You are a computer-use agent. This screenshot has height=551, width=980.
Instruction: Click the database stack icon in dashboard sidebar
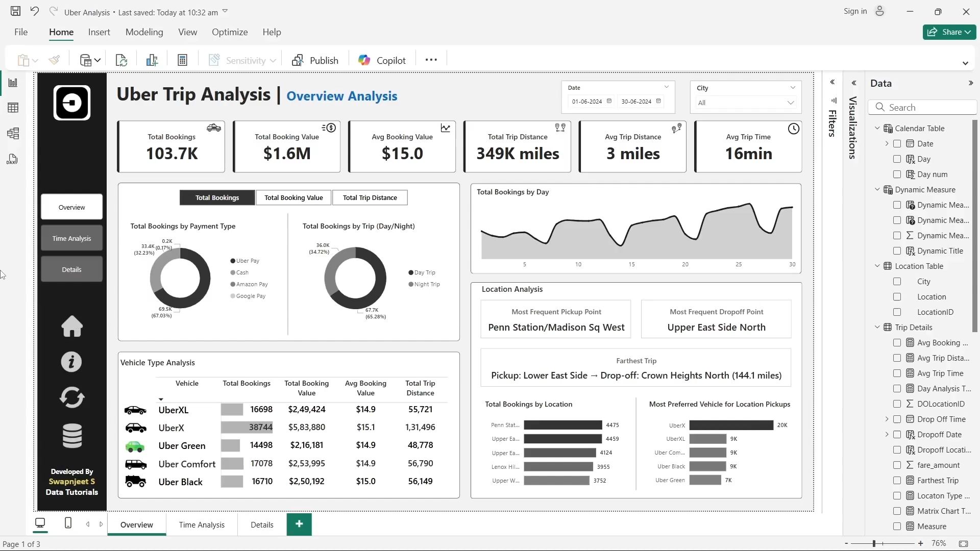(72, 436)
